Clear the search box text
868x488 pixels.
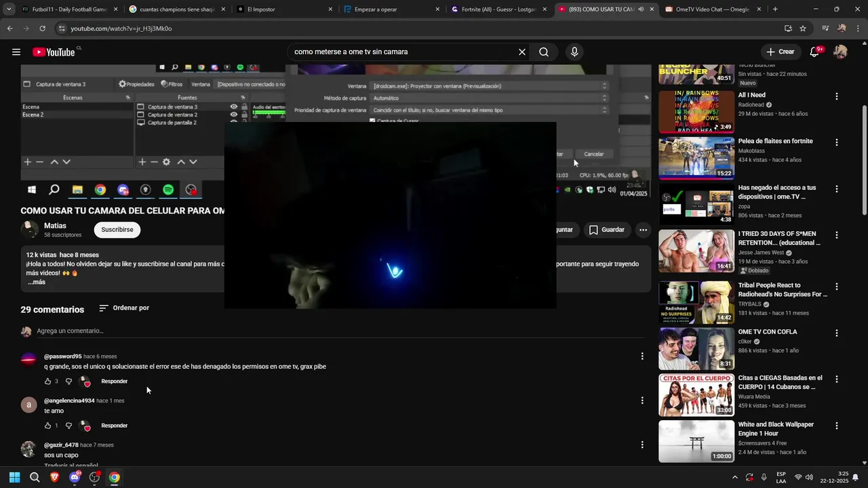(x=521, y=52)
